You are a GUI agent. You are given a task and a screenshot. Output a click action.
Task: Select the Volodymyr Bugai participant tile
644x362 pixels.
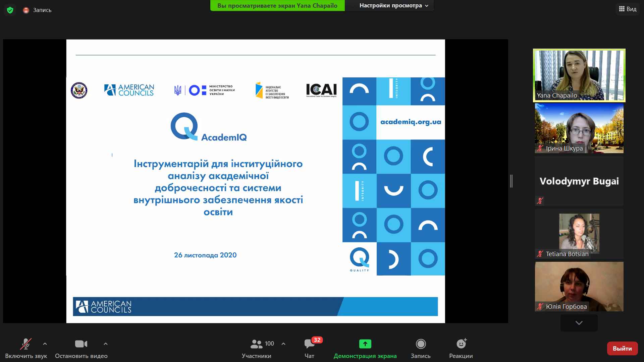tap(579, 181)
